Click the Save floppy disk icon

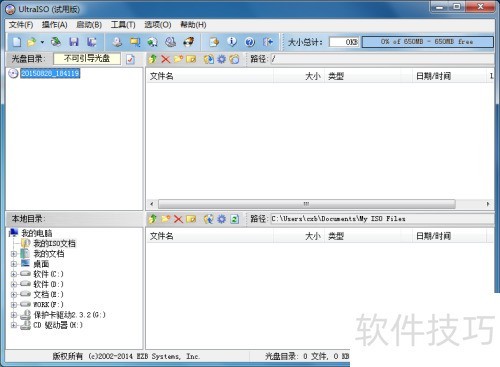[x=74, y=42]
